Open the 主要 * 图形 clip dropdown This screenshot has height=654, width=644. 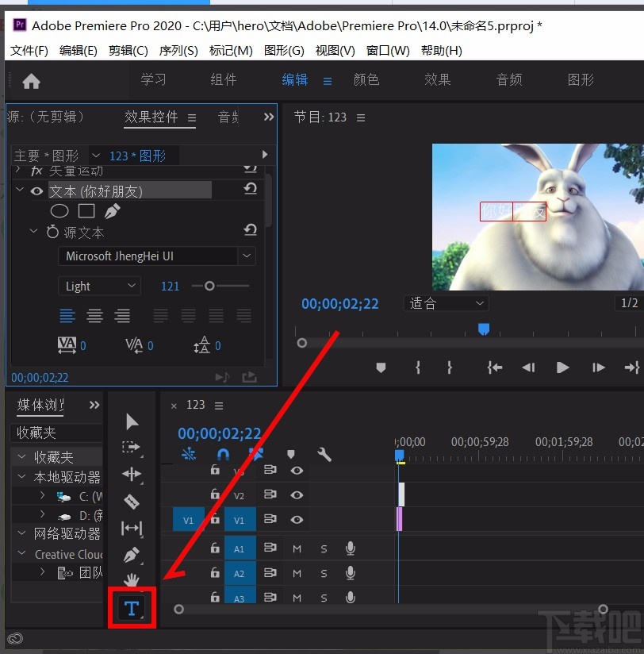click(x=96, y=156)
